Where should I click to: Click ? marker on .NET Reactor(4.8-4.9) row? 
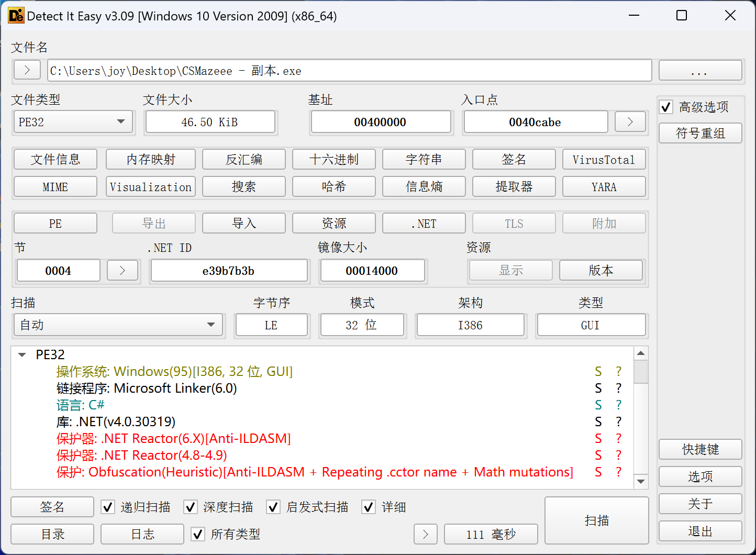(619, 455)
